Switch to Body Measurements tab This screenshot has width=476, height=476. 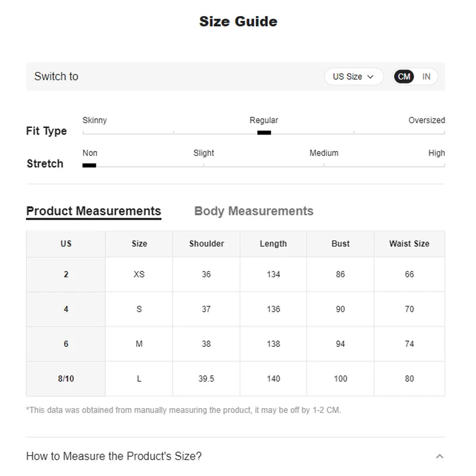[253, 211]
